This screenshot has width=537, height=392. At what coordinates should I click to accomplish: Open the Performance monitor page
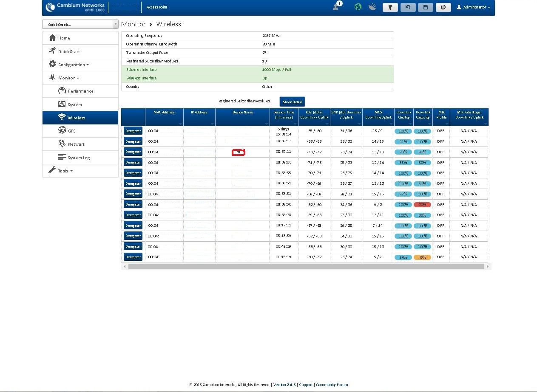coord(80,91)
